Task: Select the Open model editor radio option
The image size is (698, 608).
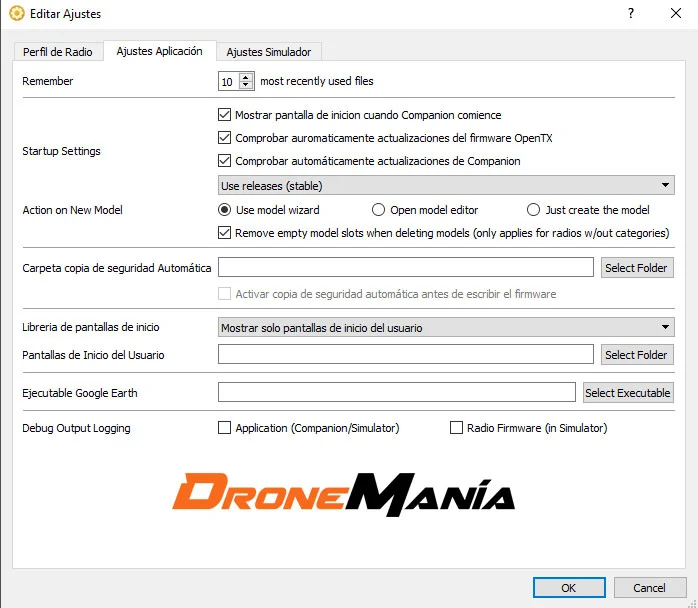Action: point(378,210)
